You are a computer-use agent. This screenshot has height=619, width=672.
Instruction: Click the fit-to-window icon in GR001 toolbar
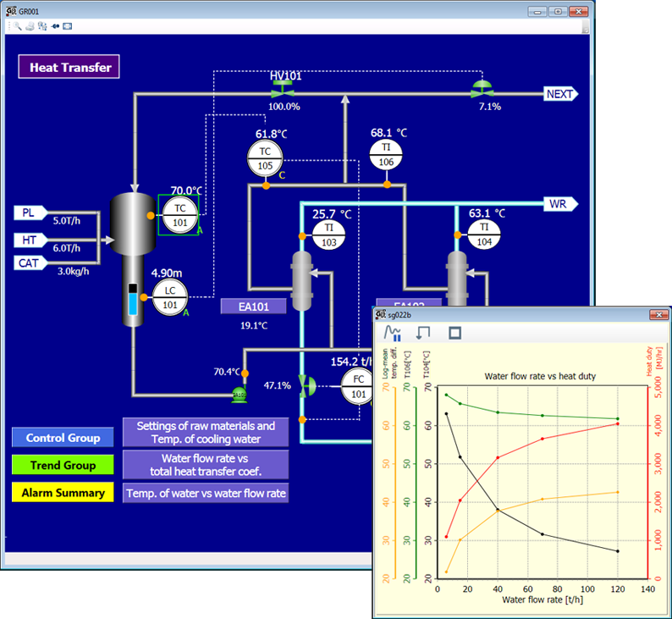coord(68,26)
